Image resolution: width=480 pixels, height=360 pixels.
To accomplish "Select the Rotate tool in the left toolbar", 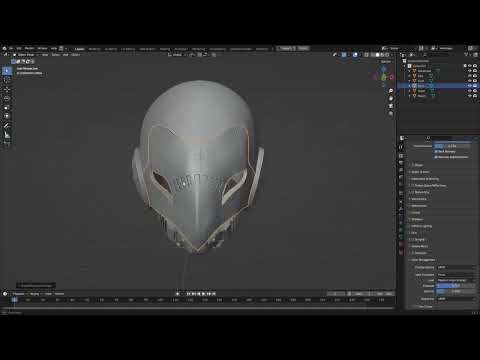I will [7, 98].
